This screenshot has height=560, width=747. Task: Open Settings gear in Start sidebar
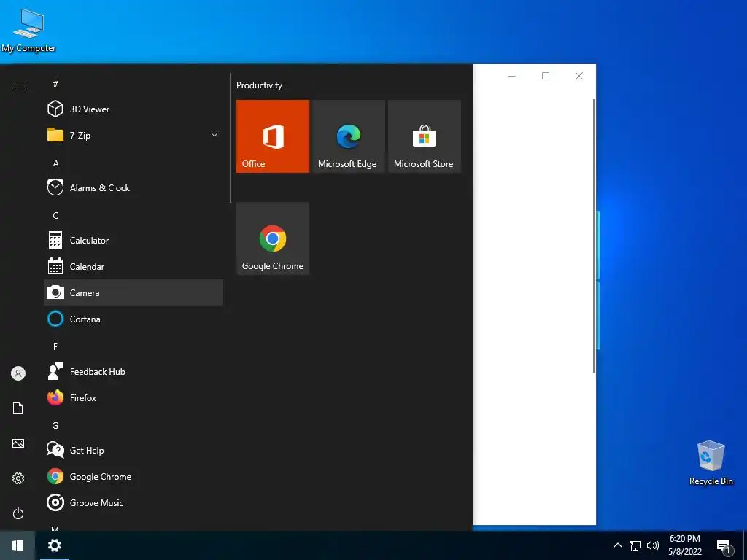(x=18, y=478)
